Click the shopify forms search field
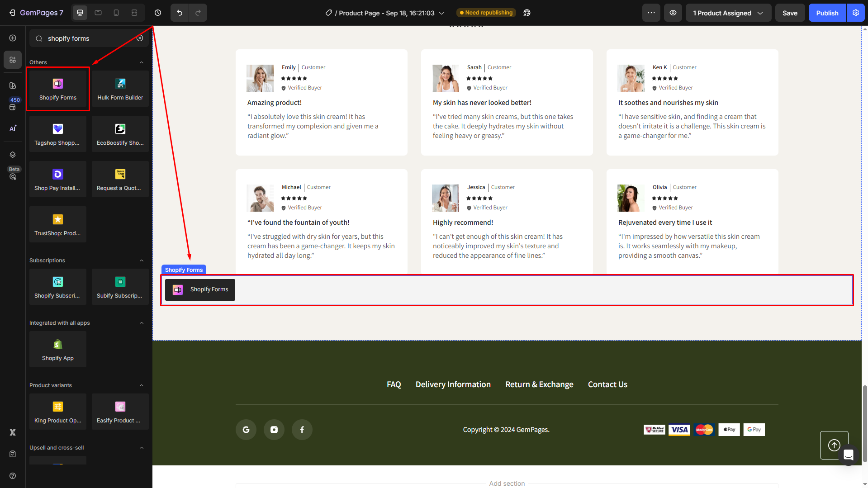Screen dimensions: 868x488 click(x=88, y=38)
